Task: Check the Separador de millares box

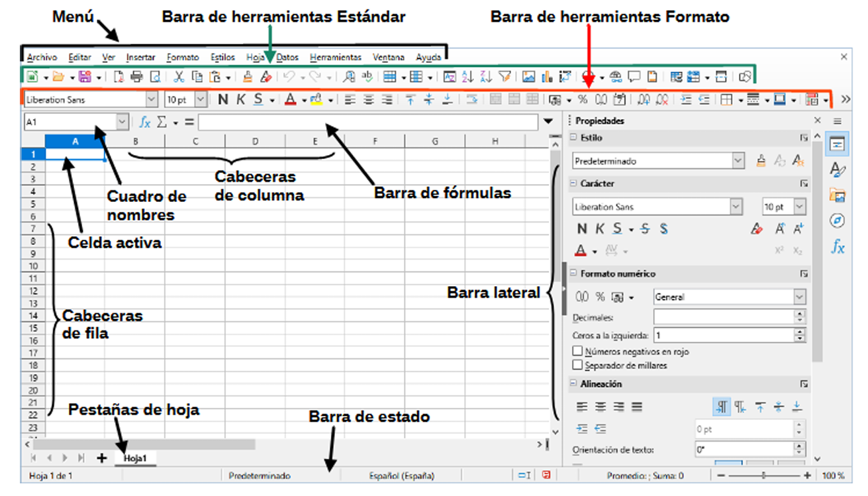Action: [578, 365]
